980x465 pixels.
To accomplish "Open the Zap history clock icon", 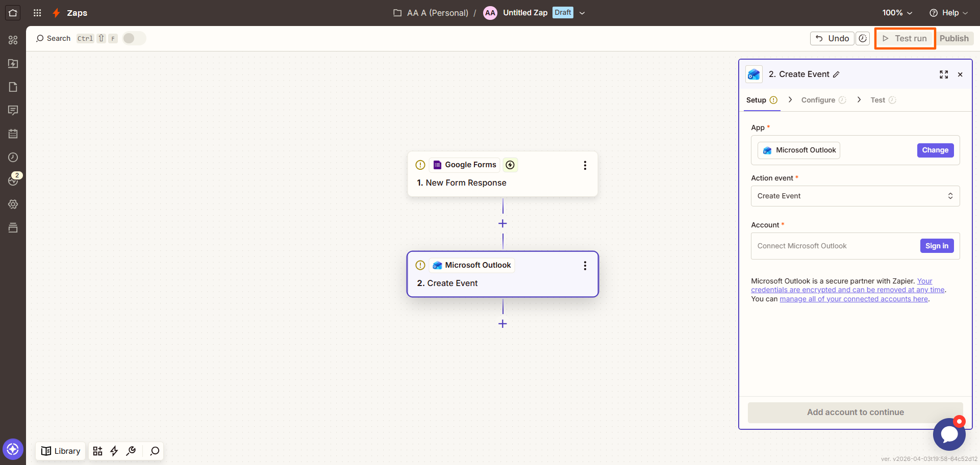I will 13,157.
